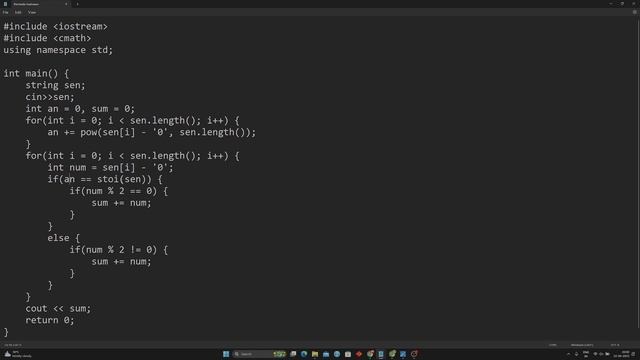Click the red diamond app icon on taskbar
Screen dimensions: 640x360
tap(359, 354)
